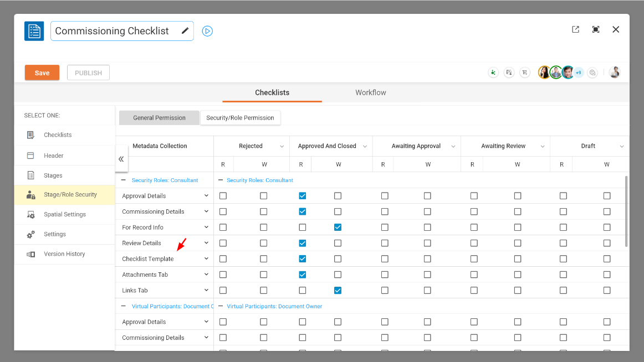Image resolution: width=644 pixels, height=362 pixels.
Task: Check Consultant Approval Details Rejected read box
Action: pos(223,196)
